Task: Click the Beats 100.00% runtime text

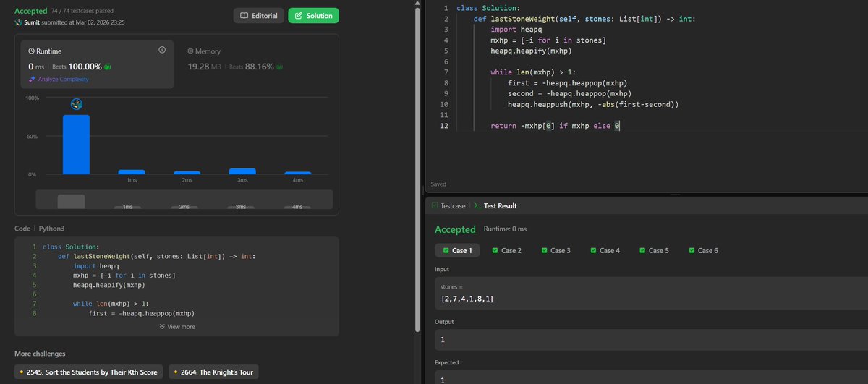Action: 78,67
